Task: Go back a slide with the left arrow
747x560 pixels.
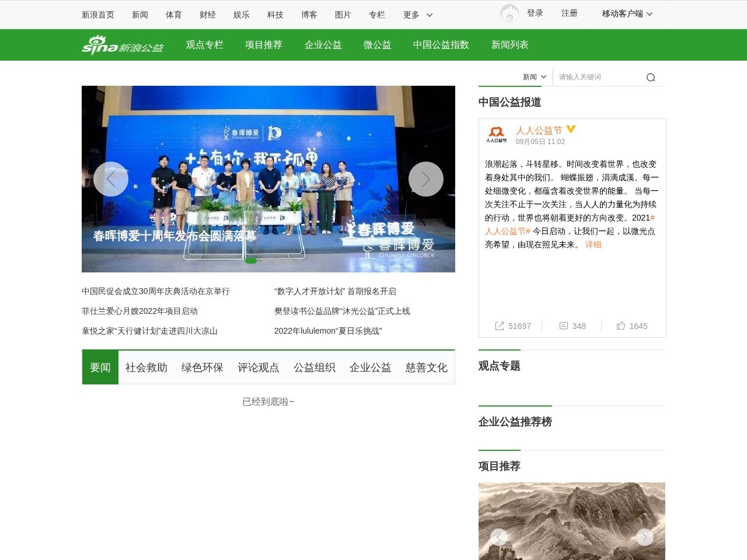Action: click(111, 179)
